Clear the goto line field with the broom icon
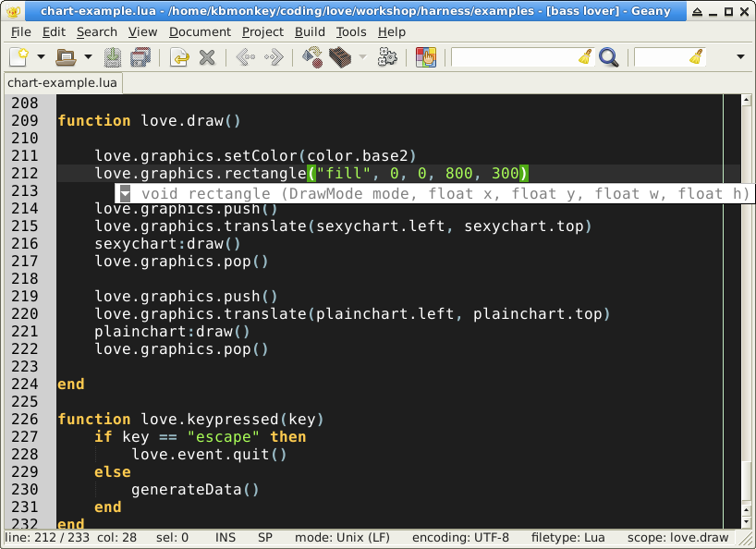Screen dimensions: 756x549 696,57
